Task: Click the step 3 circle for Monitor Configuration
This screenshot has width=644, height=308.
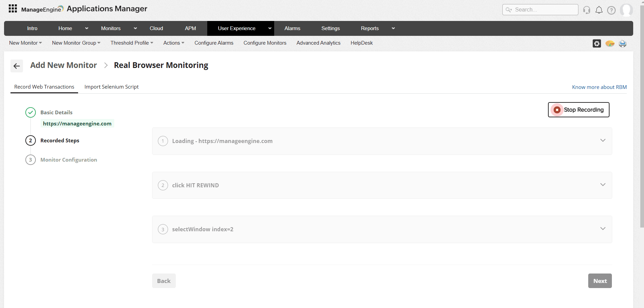Action: click(30, 160)
